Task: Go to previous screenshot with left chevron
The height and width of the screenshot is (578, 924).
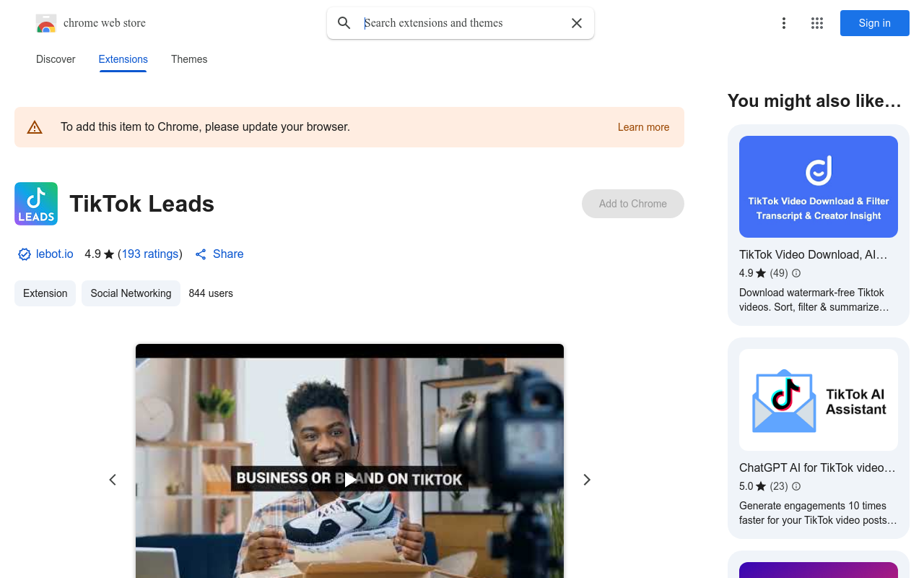Action: tap(113, 480)
